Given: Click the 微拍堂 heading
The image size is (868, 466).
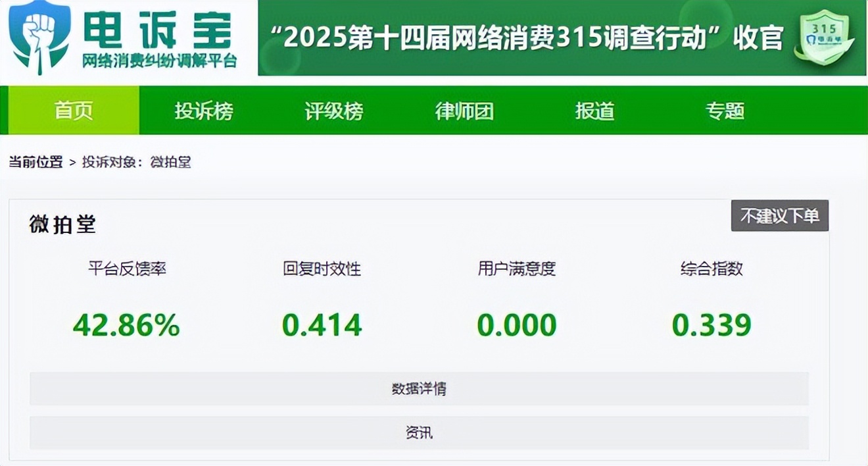Looking at the screenshot, I should point(62,224).
